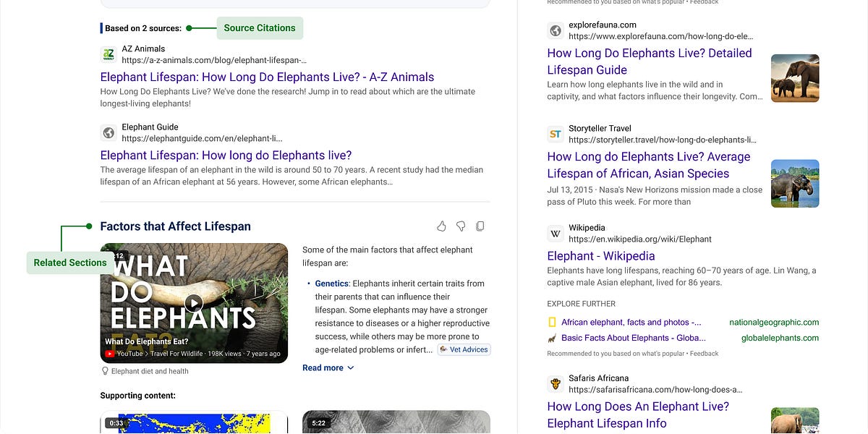868x434 pixels.
Task: Click the Elephant Lifespan A-Z Animals result
Action: (266, 77)
